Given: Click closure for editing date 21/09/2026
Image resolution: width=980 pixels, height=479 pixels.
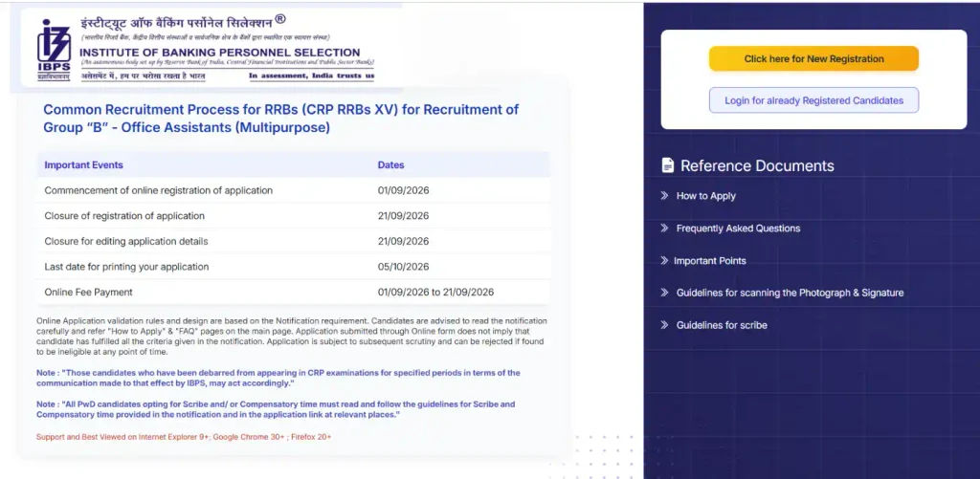Looking at the screenshot, I should pos(403,241).
